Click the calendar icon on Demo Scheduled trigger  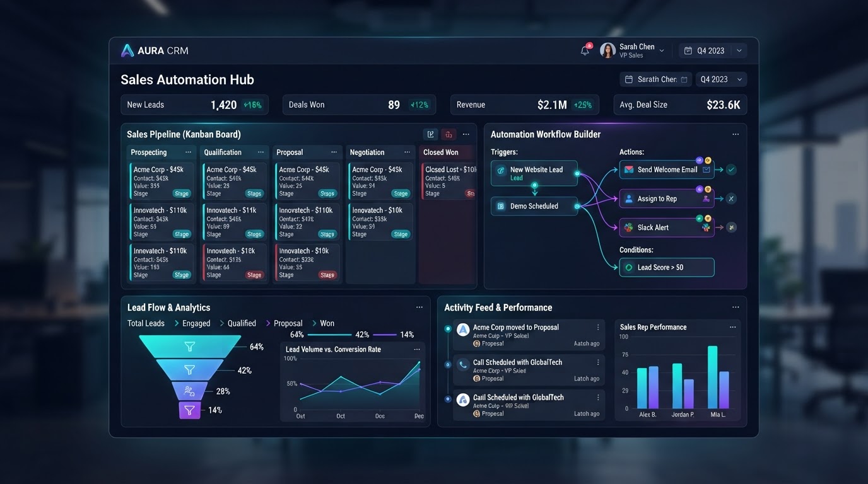coord(501,206)
